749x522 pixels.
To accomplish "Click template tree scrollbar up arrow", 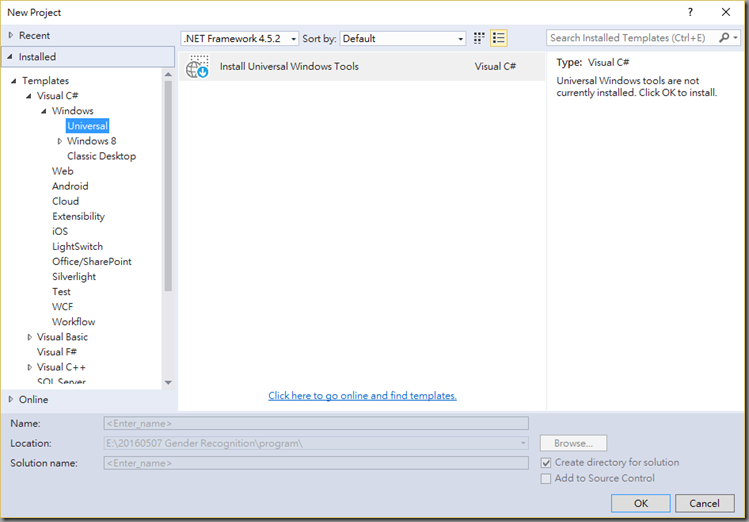I will [168, 75].
